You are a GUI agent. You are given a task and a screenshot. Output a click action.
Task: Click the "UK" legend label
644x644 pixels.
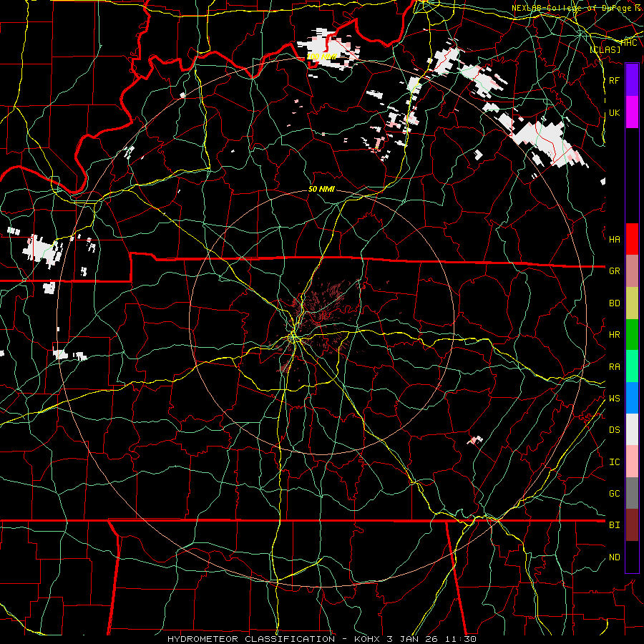click(614, 112)
